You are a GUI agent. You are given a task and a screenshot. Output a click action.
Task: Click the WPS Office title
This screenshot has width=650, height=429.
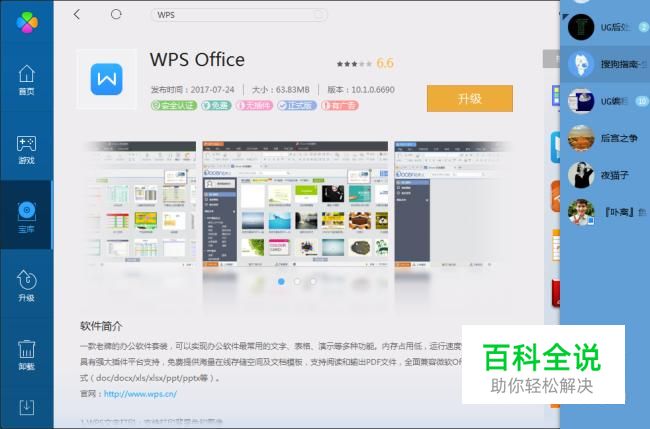tap(197, 59)
